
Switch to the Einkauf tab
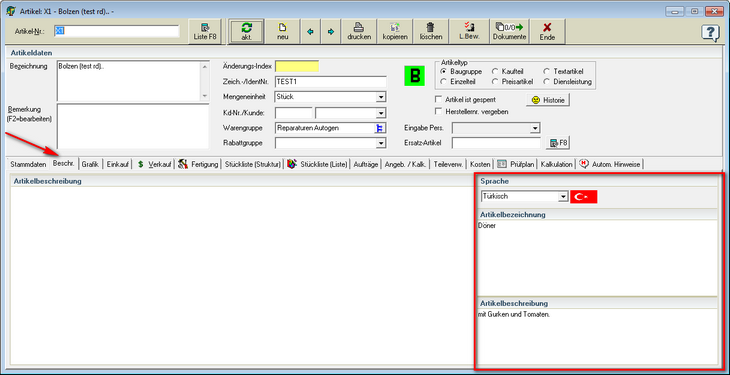click(x=117, y=164)
